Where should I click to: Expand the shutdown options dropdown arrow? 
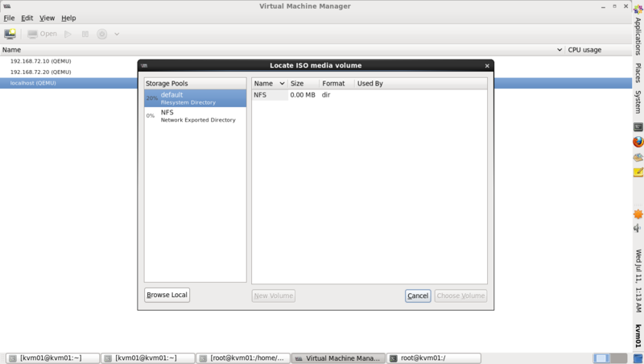(117, 34)
